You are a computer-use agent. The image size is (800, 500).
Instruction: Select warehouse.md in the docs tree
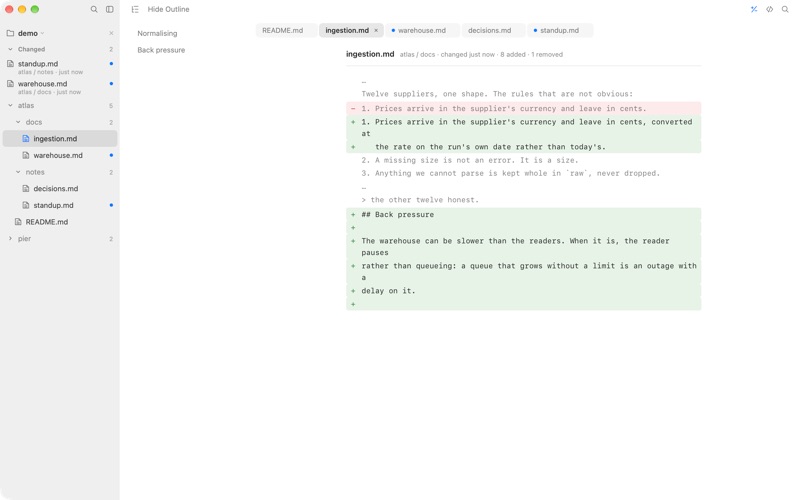click(60, 155)
